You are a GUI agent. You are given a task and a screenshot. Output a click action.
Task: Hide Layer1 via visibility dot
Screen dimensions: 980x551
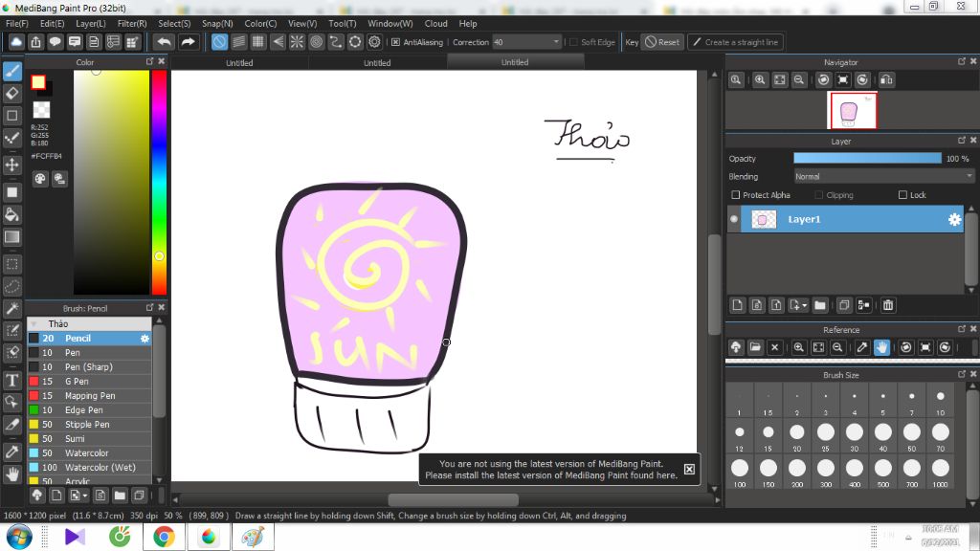[734, 219]
